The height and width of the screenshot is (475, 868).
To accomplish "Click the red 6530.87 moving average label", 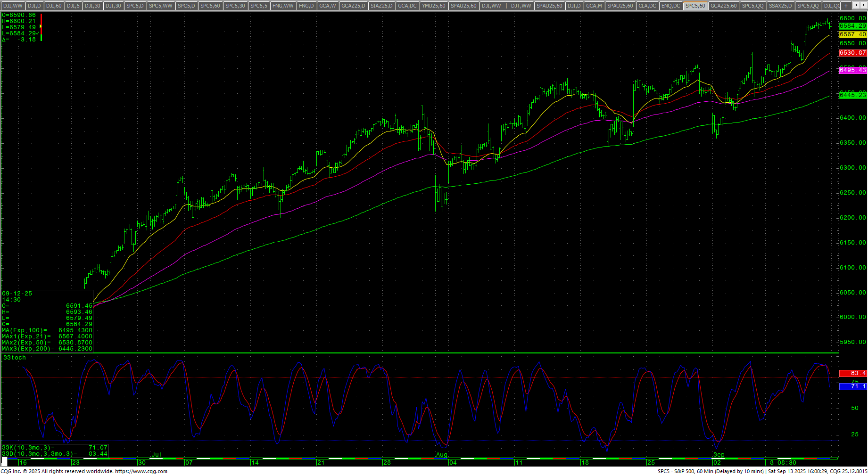I will 852,53.
